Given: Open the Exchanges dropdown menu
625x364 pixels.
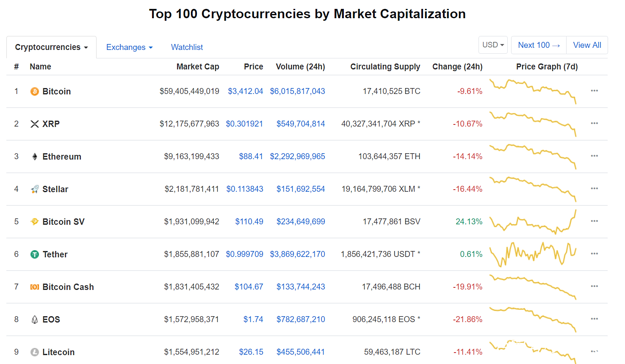Looking at the screenshot, I should 129,47.
